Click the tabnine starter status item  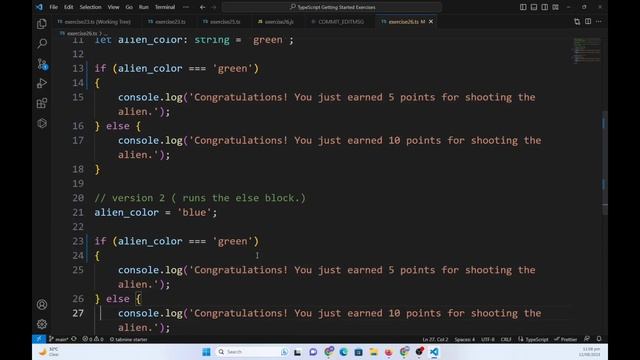[128, 339]
